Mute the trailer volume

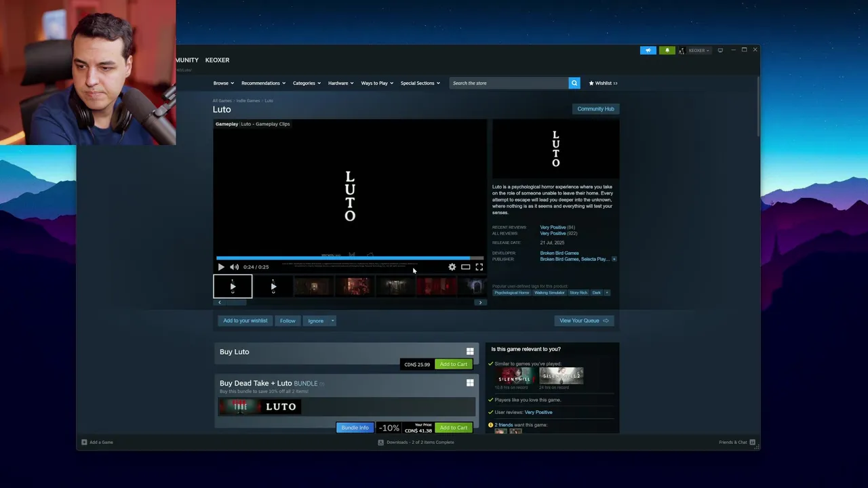click(234, 267)
